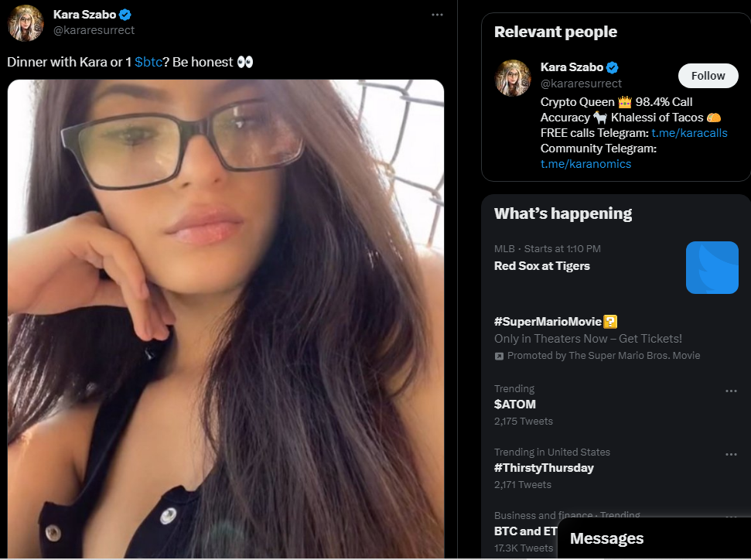Click the promoted arrow icon under #SuperMarioMovie
The image size is (751, 560).
pyautogui.click(x=499, y=356)
